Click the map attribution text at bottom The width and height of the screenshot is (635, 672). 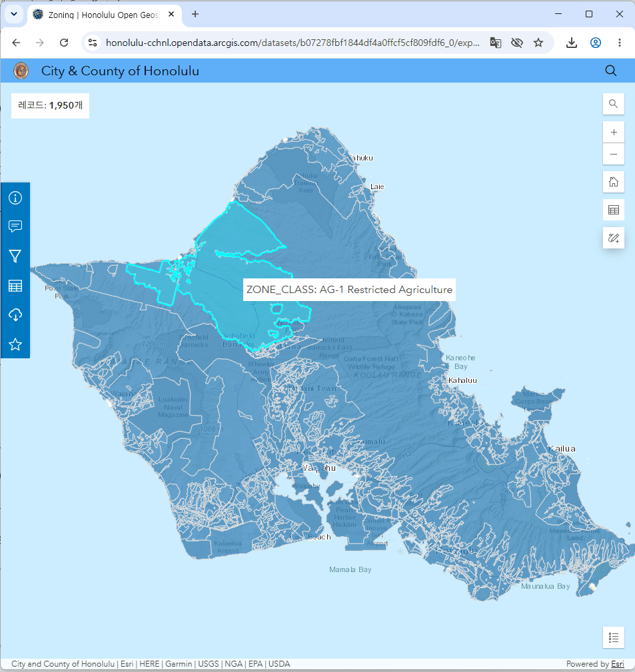pos(151,664)
